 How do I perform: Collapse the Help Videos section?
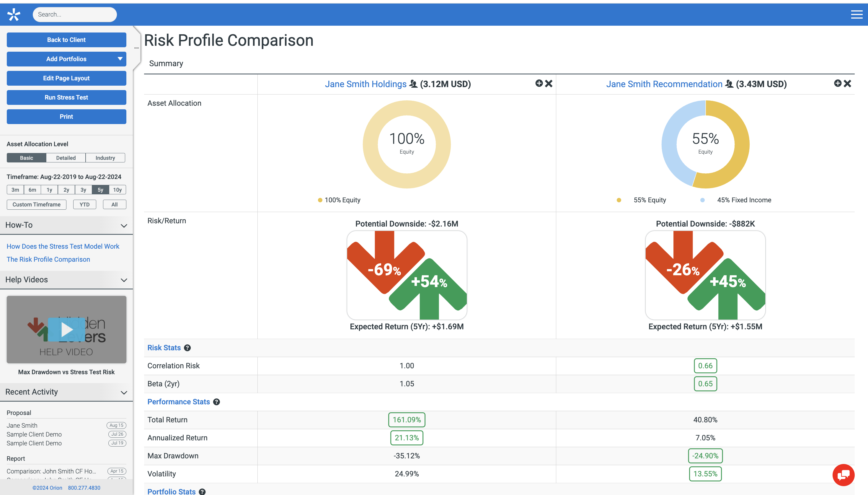pos(124,280)
